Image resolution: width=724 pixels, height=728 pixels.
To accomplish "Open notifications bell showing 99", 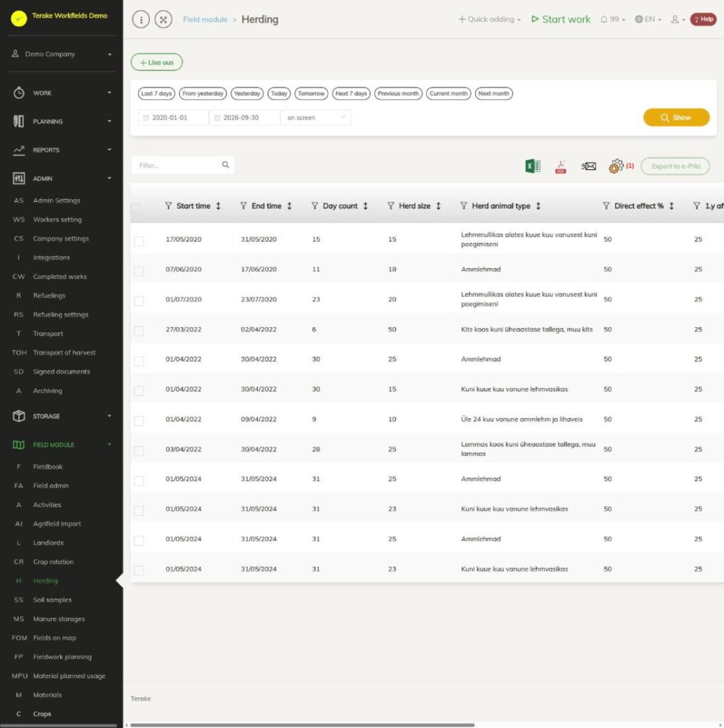I will pos(612,19).
